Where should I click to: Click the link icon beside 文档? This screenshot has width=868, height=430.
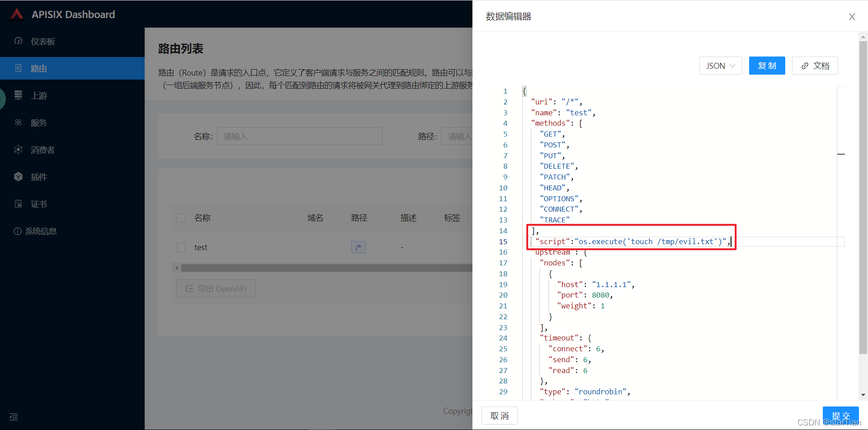(x=805, y=66)
